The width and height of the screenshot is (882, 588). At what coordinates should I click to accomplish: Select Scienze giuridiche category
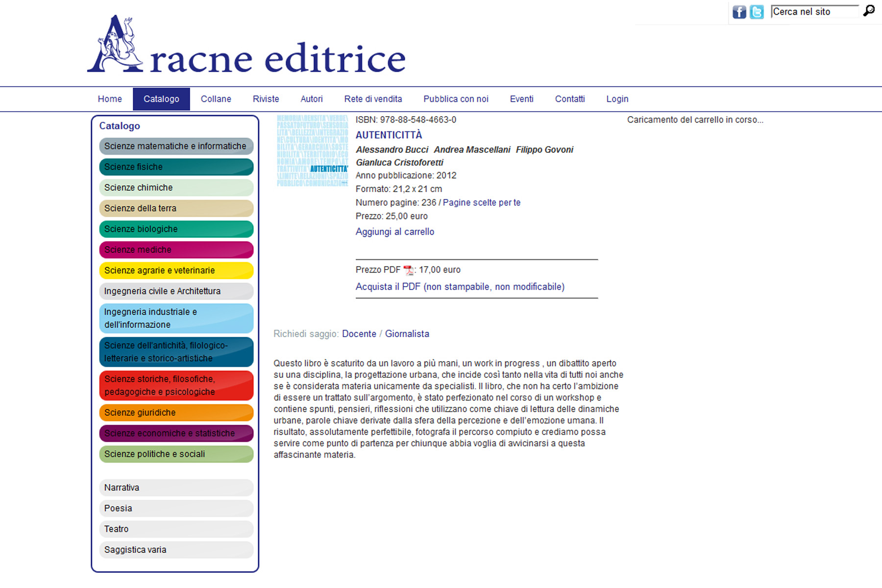(x=176, y=413)
